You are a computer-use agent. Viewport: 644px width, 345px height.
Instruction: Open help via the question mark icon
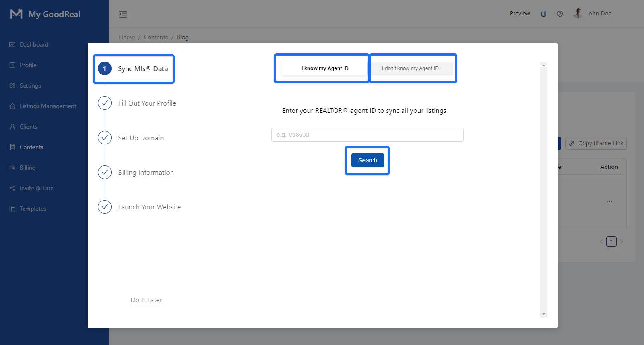[x=559, y=14]
